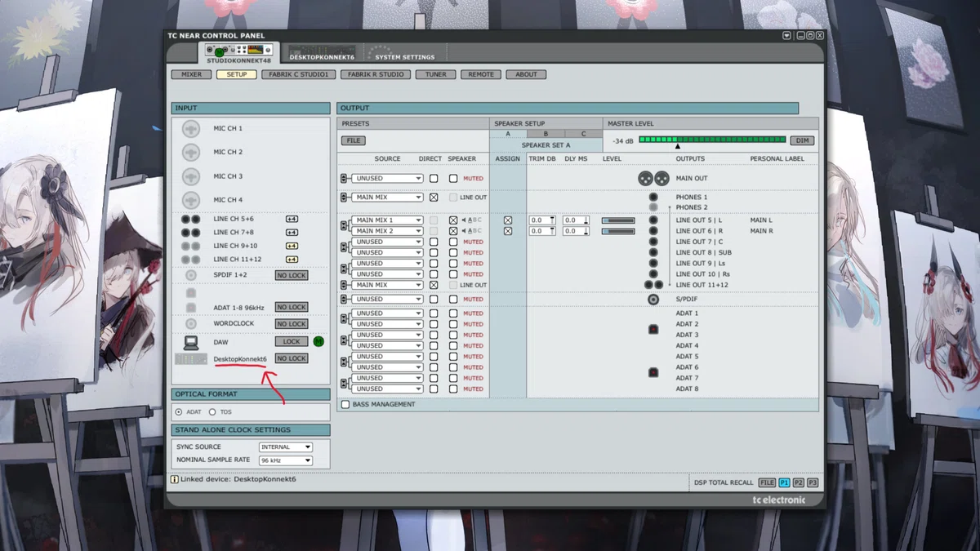Select speaker set B tab

546,134
